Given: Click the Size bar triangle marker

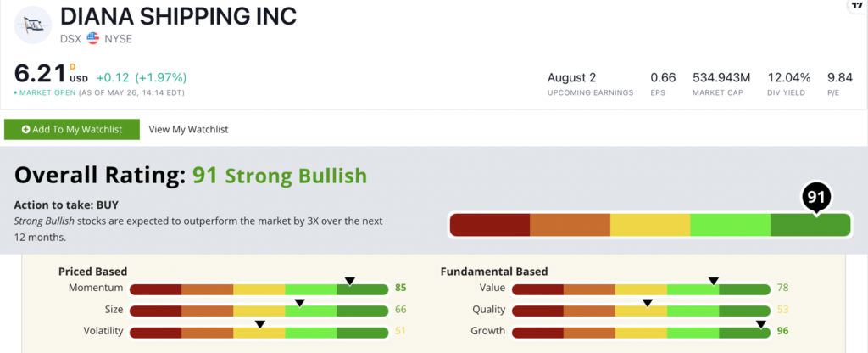Looking at the screenshot, I should 299,302.
